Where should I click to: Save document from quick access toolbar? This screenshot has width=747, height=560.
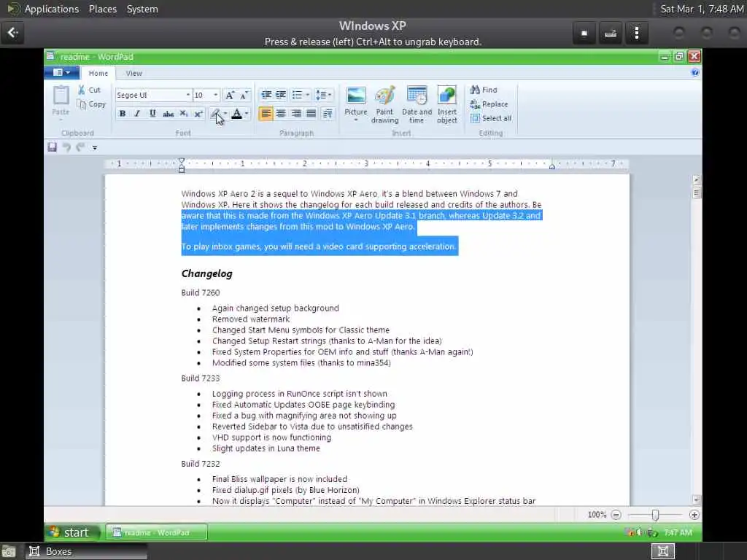[x=53, y=147]
